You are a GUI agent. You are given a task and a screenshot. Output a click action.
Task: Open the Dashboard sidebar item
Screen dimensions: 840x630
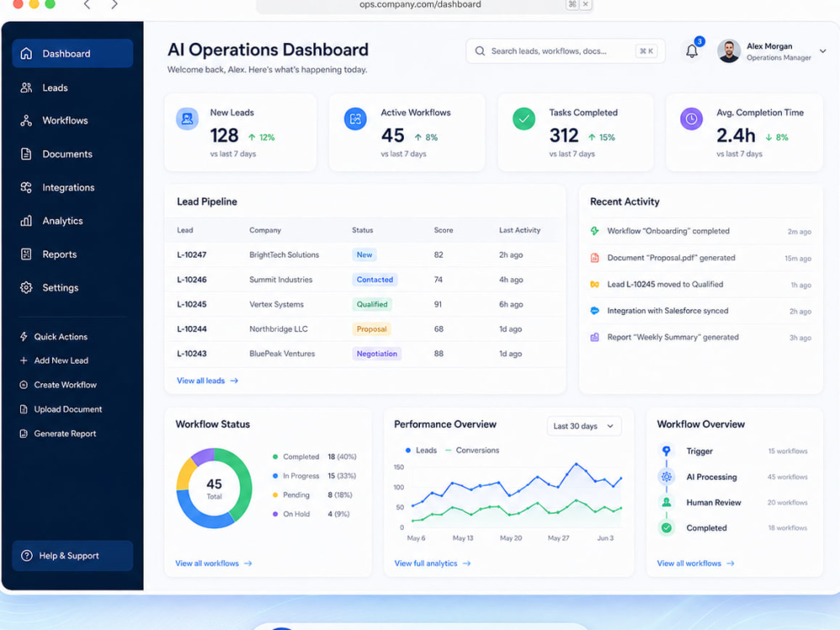[x=72, y=53]
